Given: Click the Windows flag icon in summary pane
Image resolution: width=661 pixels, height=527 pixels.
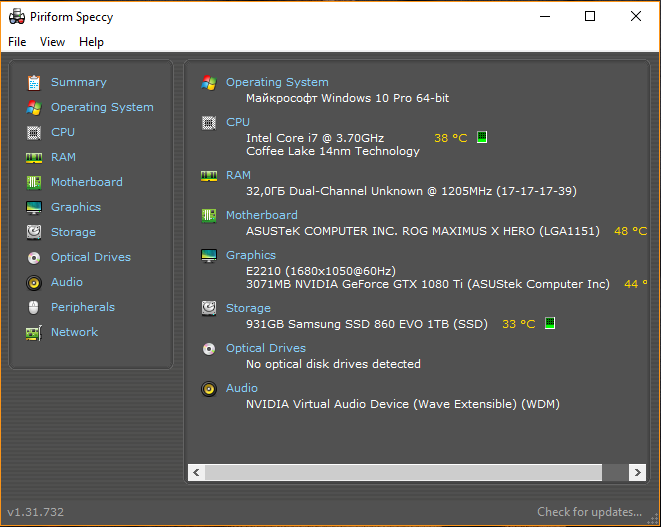Looking at the screenshot, I should pos(209,83).
